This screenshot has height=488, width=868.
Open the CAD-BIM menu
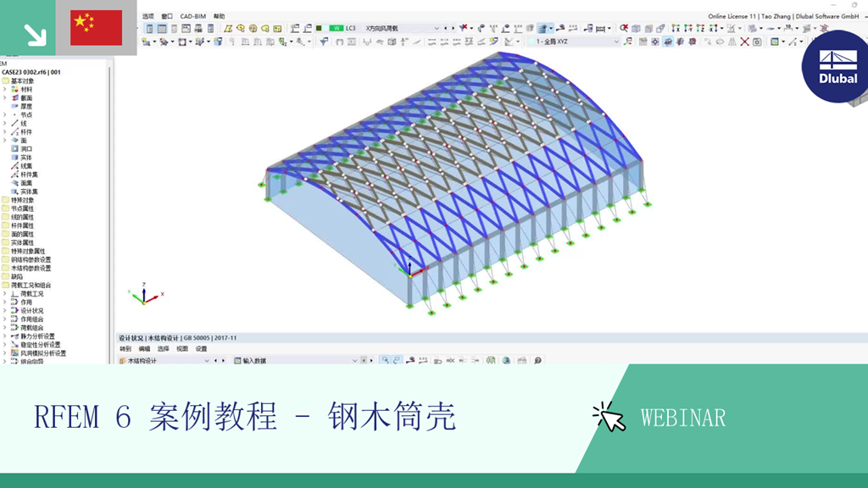tap(192, 16)
